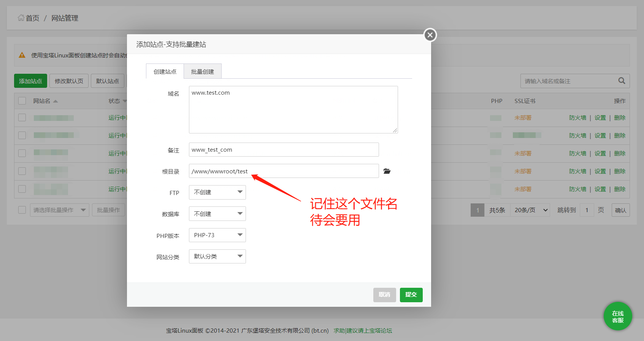Open the FTP dropdown
This screenshot has height=341, width=644.
217,192
